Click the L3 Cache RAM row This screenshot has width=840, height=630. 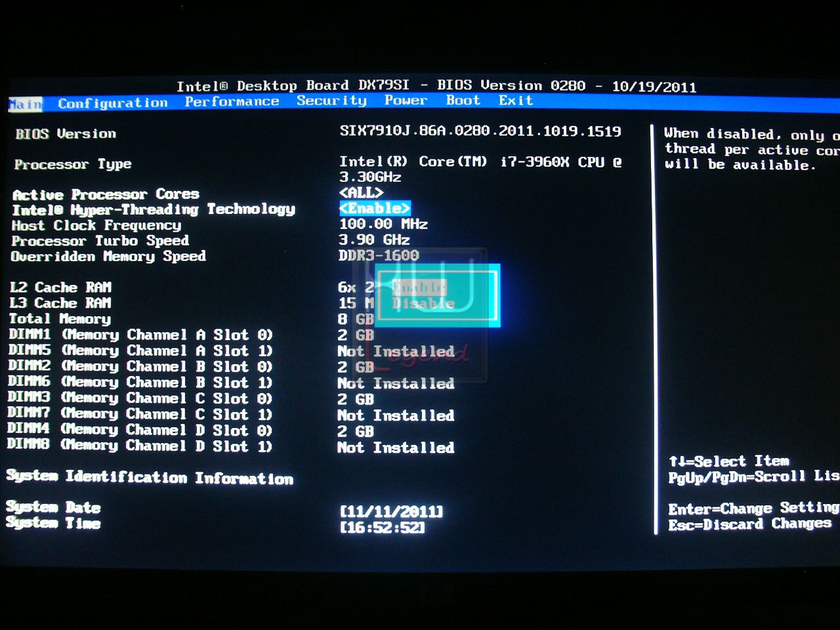pos(60,303)
